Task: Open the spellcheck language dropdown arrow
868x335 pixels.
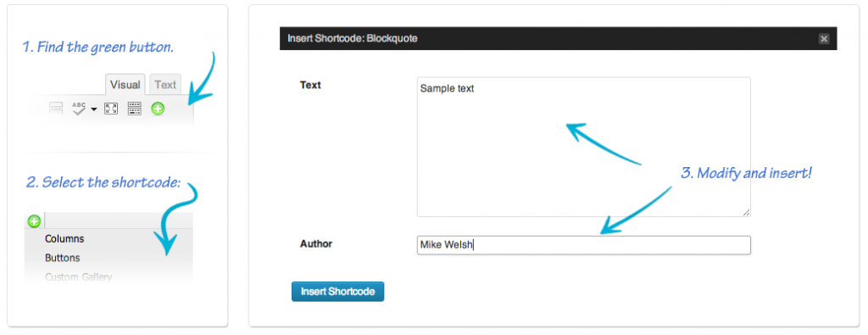Action: point(93,109)
